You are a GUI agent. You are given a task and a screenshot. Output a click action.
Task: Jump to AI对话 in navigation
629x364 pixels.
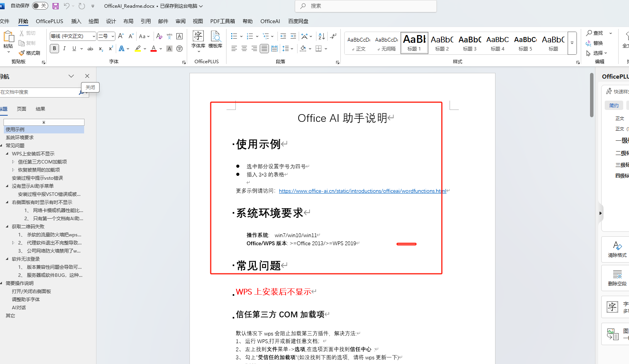[x=19, y=308]
